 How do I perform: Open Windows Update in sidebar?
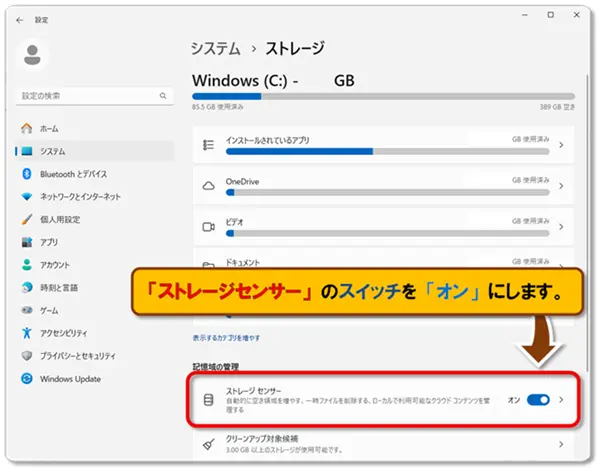click(95, 379)
